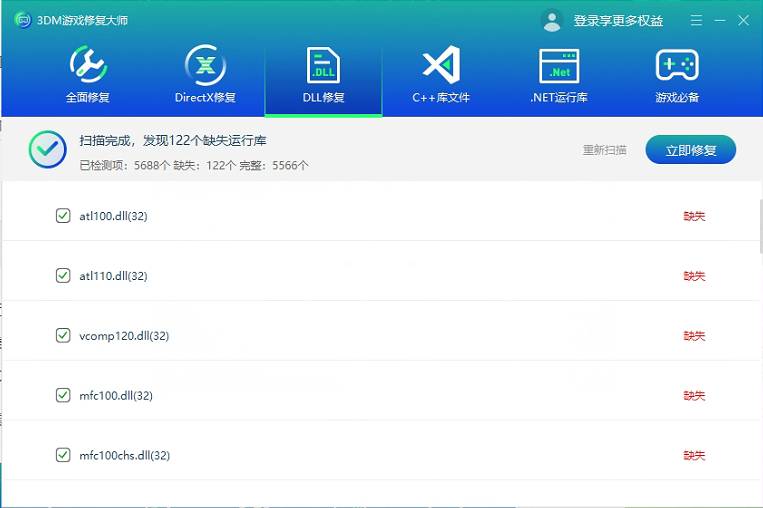Select the vcomp120.dll(32) file name
763x508 pixels.
[x=124, y=335]
